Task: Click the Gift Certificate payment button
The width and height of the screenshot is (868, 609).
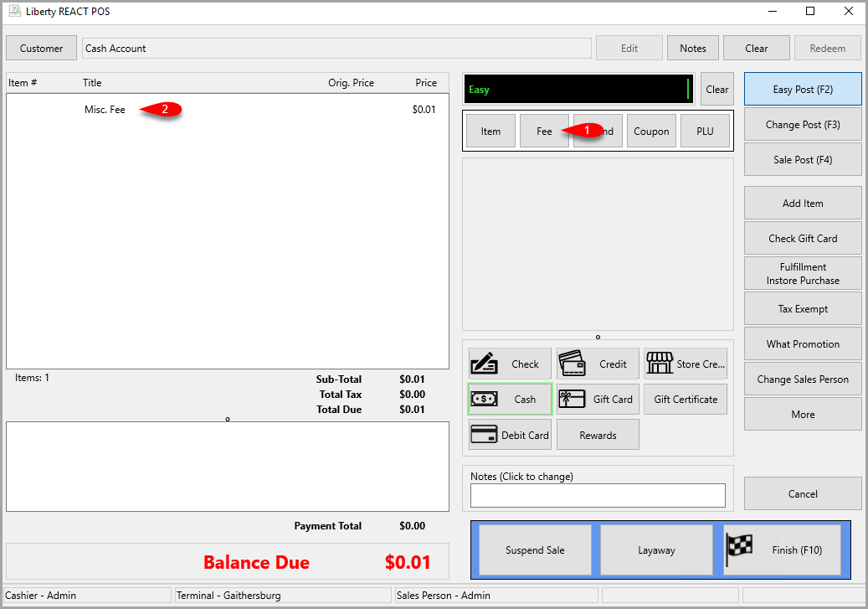Action: 686,399
